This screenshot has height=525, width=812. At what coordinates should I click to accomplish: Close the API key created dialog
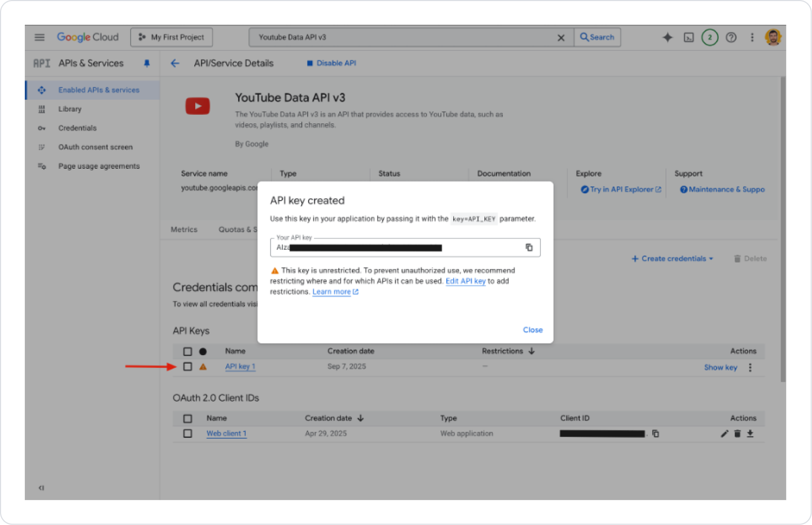pyautogui.click(x=533, y=330)
